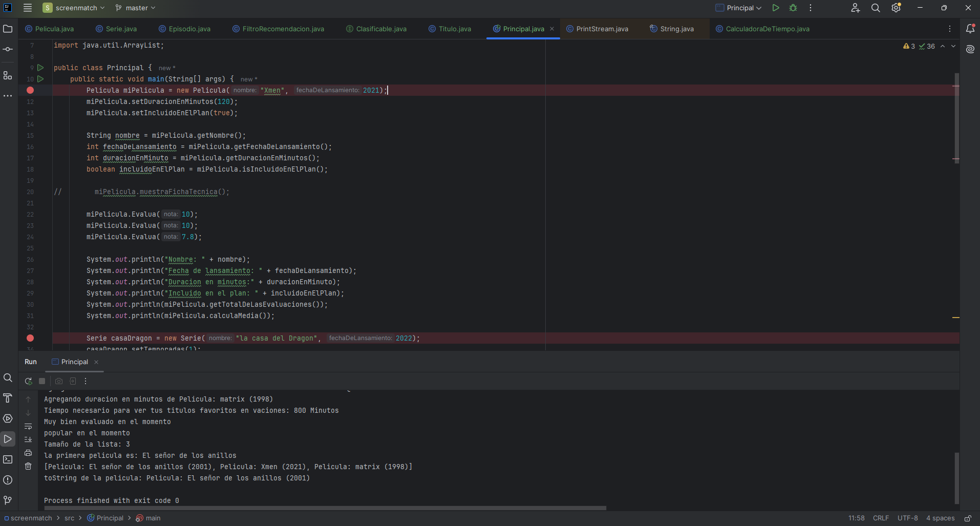This screenshot has width=980, height=526.
Task: Open the Commit tool window
Action: (x=8, y=49)
